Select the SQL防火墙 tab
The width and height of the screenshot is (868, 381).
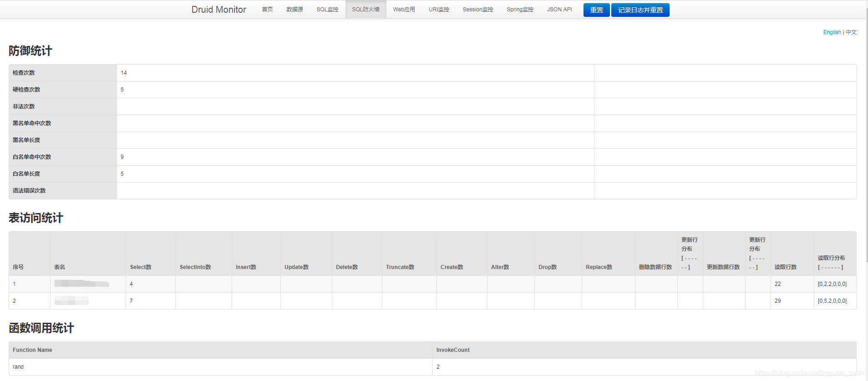[x=365, y=10]
